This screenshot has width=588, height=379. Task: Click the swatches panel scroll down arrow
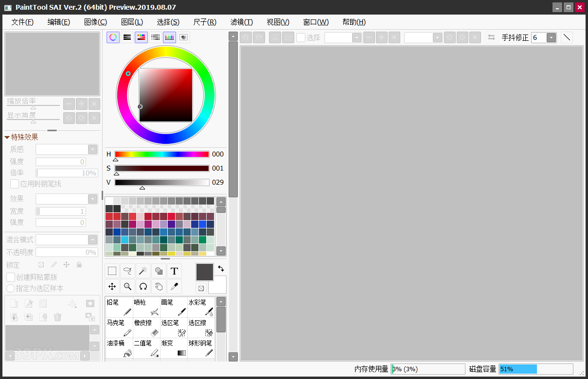click(221, 251)
